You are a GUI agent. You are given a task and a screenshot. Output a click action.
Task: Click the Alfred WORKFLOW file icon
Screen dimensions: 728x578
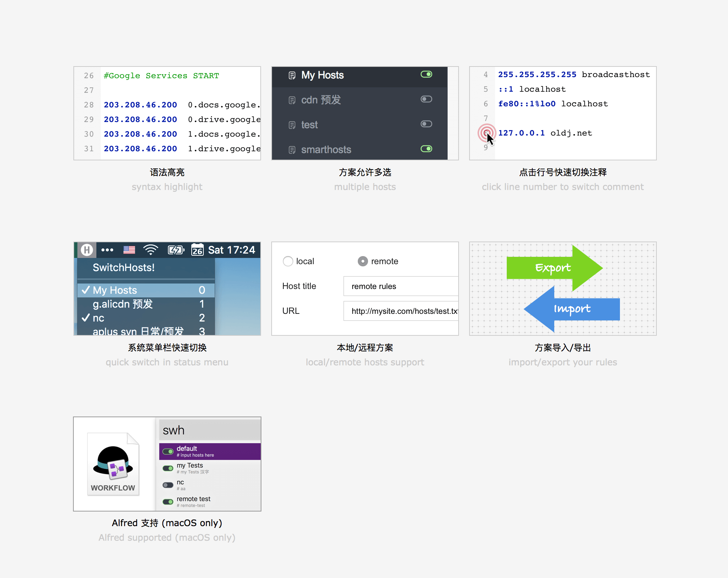coord(113,464)
